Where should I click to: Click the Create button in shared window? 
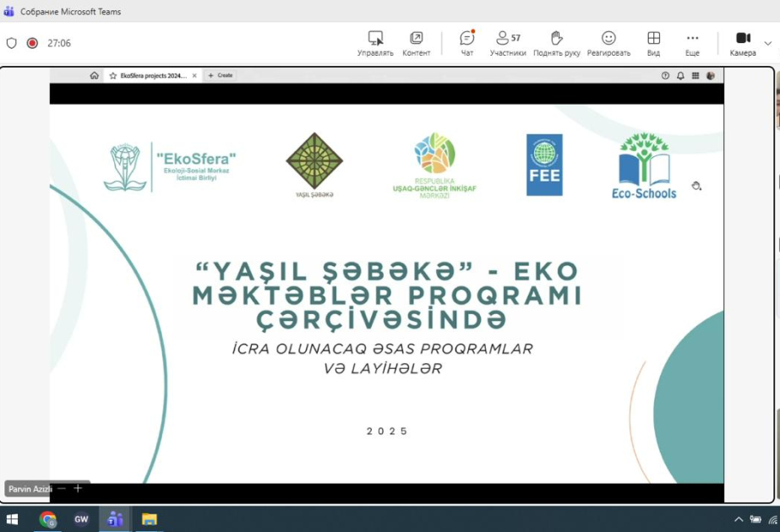point(221,75)
